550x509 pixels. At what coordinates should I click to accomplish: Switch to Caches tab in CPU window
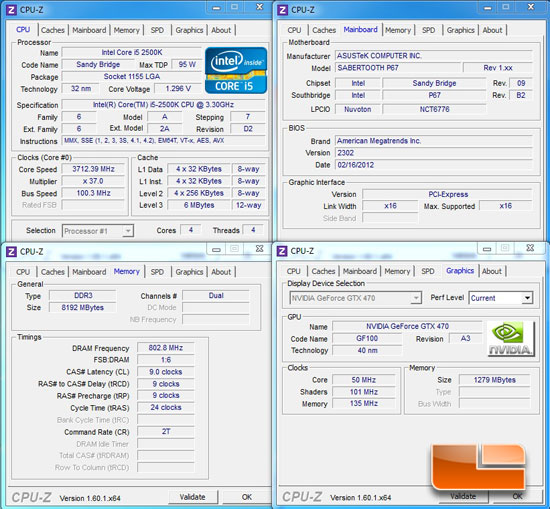tap(53, 30)
